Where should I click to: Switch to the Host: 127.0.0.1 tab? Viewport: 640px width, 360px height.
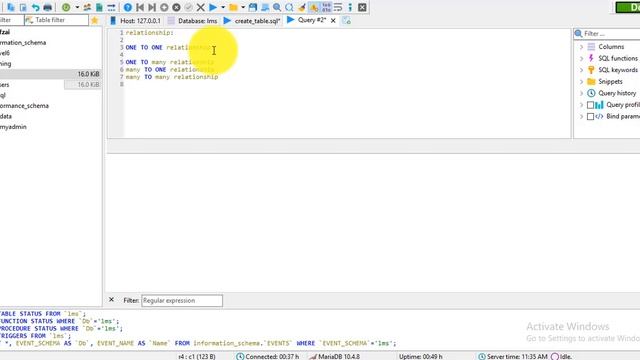(136, 20)
